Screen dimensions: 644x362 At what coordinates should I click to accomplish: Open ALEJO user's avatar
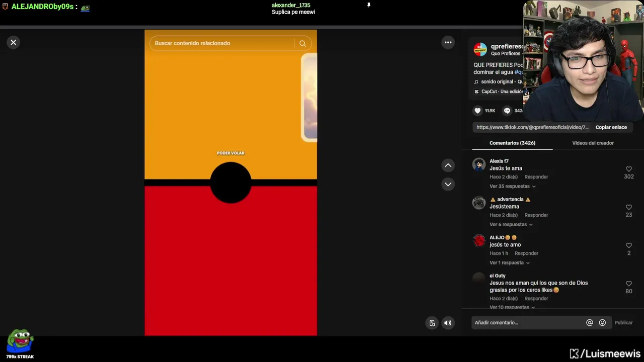tap(479, 241)
